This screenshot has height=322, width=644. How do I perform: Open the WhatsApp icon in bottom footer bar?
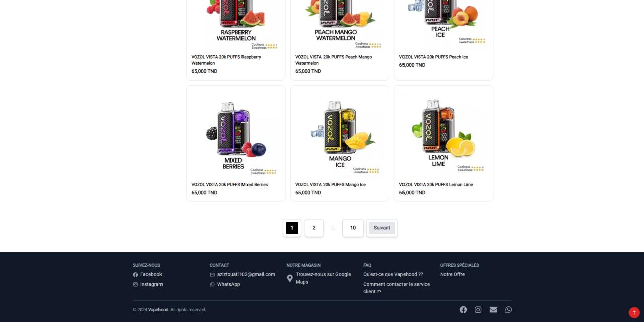coord(508,310)
